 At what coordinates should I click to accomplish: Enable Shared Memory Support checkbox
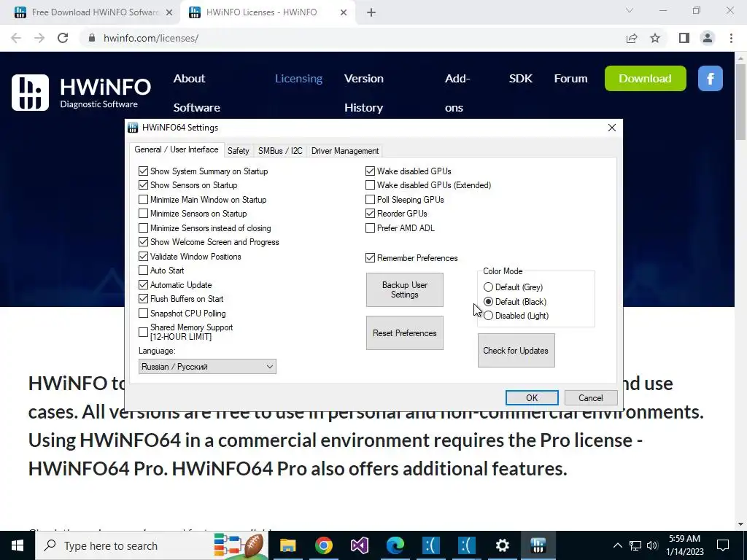click(143, 332)
